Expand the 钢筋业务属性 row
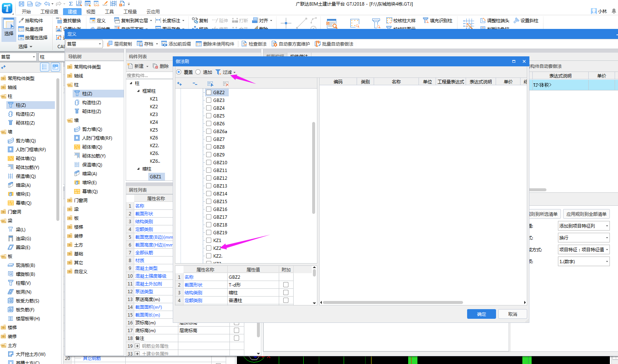Viewport: 618px width, 364px height. 137,346
